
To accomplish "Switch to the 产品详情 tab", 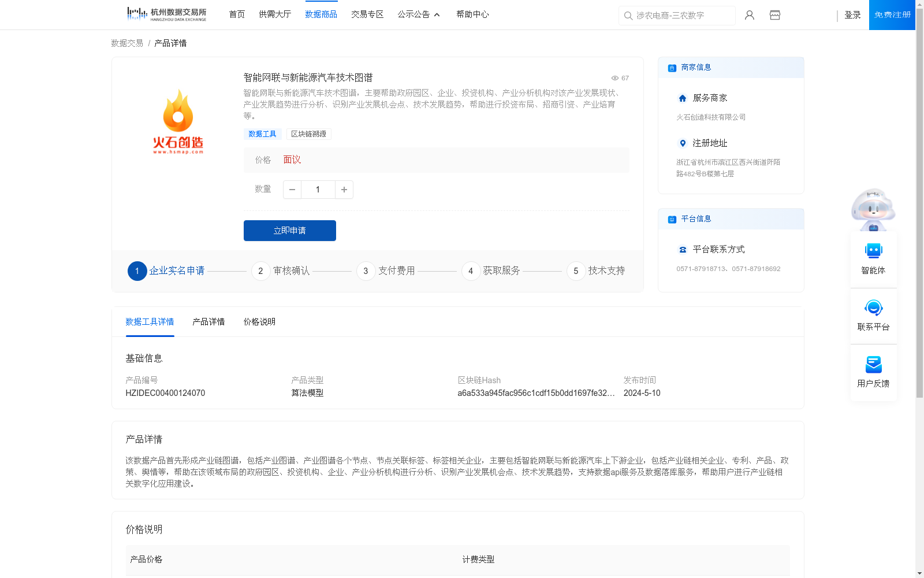I will (208, 322).
